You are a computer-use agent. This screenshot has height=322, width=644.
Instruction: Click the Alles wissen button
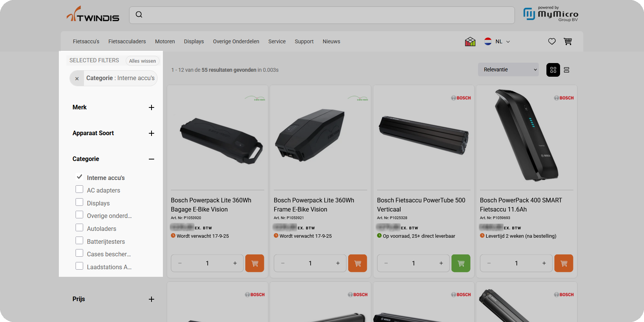click(x=142, y=61)
